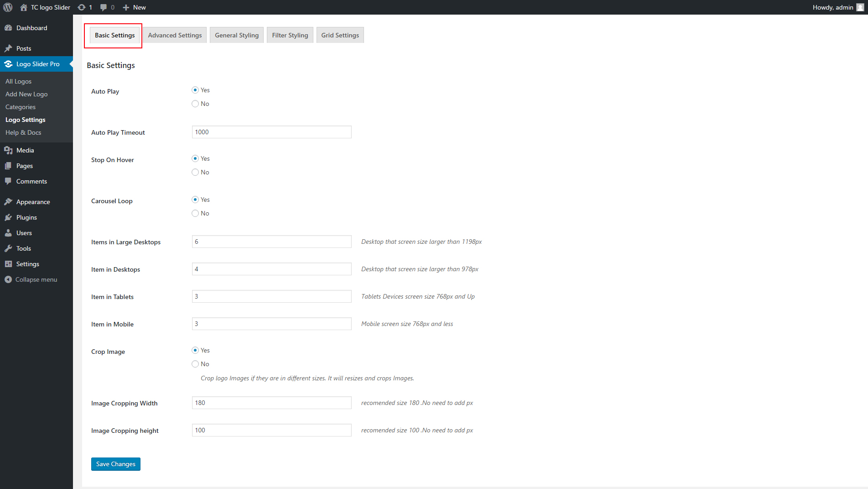Open the comments bubble icon in admin bar
Screen dimensions: 868x489
click(x=104, y=7)
